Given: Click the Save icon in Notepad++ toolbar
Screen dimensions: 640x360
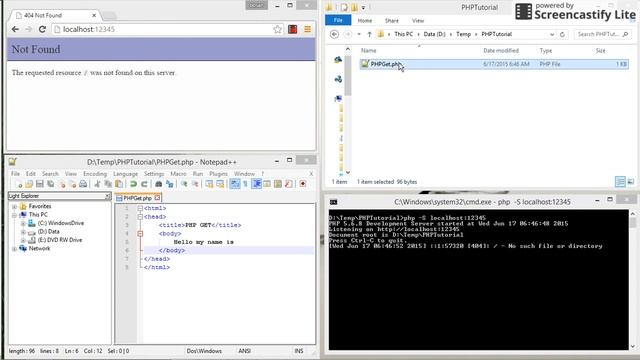Looking at the screenshot, I should (40, 184).
